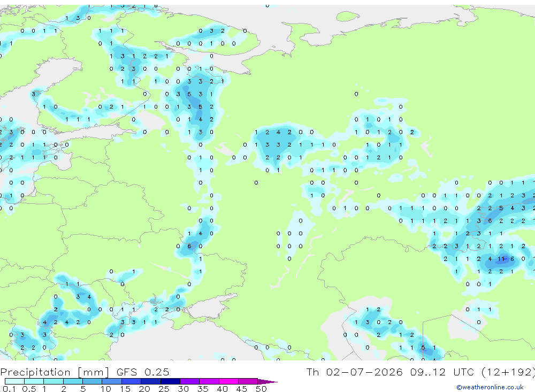Click the '30' legend scale label
535x392 pixels.
pyautogui.click(x=183, y=389)
